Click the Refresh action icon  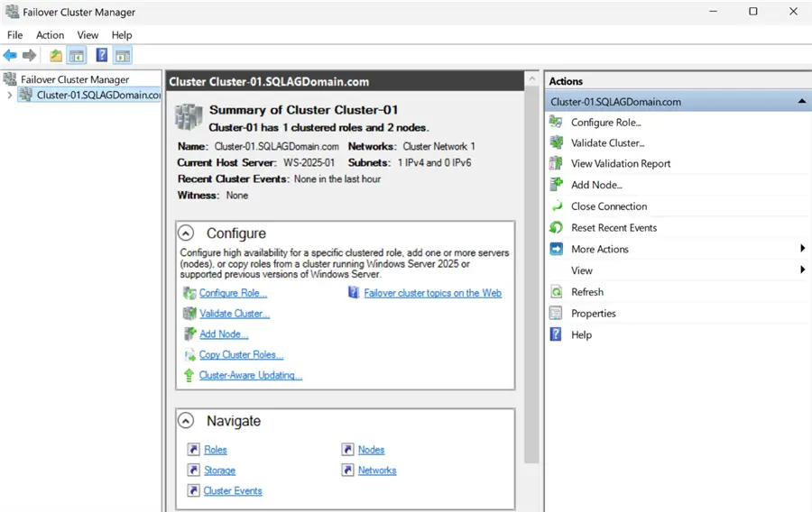click(x=556, y=292)
